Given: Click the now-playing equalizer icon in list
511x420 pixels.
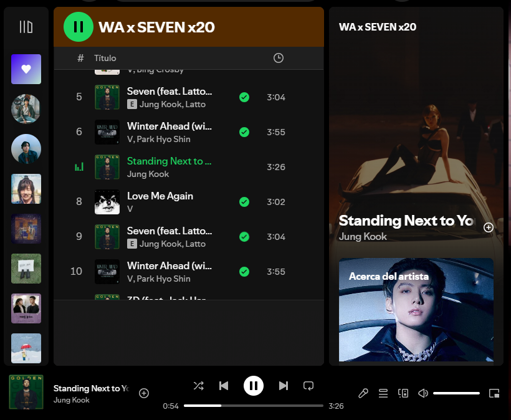Looking at the screenshot, I should click(x=79, y=167).
